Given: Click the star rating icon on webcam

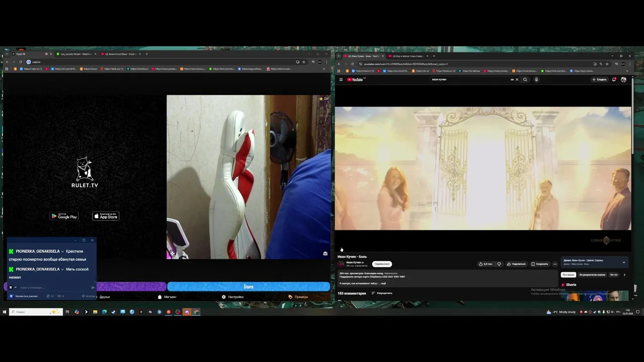Looking at the screenshot, I should 321,99.
